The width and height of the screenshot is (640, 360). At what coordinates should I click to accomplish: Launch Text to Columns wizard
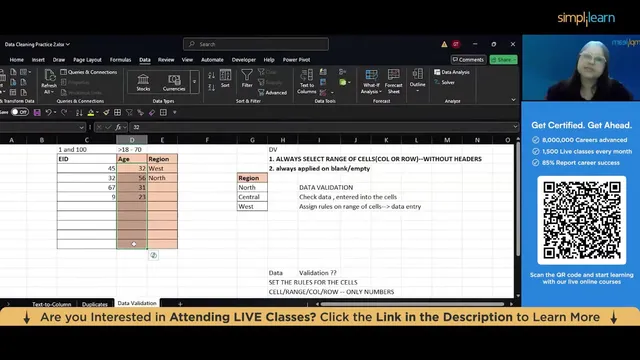click(x=307, y=81)
